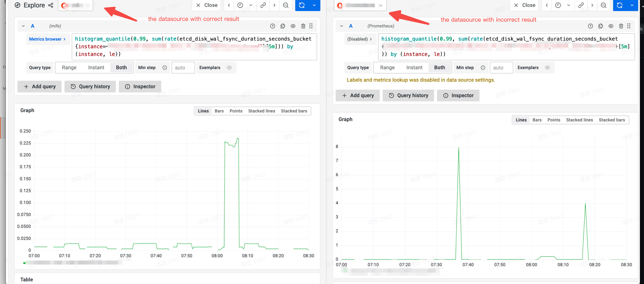Collapse query A row in left pane

(23, 26)
